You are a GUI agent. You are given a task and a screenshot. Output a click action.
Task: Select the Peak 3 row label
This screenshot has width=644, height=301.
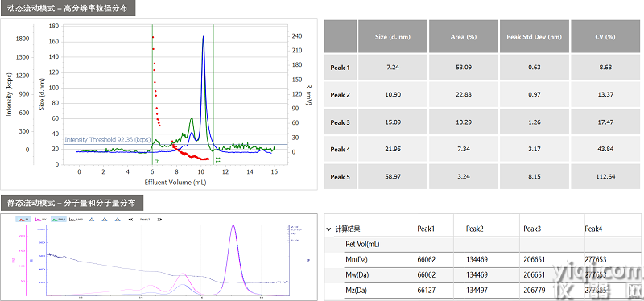(x=340, y=122)
